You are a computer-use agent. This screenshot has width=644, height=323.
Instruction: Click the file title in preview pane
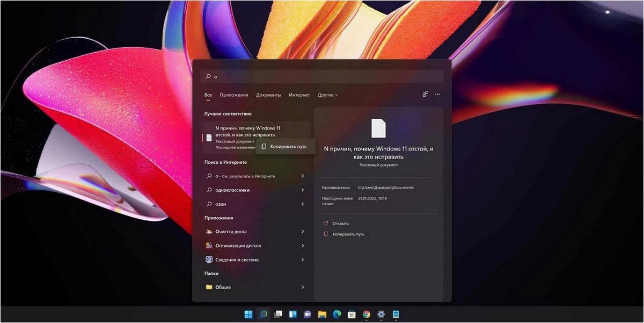point(378,152)
